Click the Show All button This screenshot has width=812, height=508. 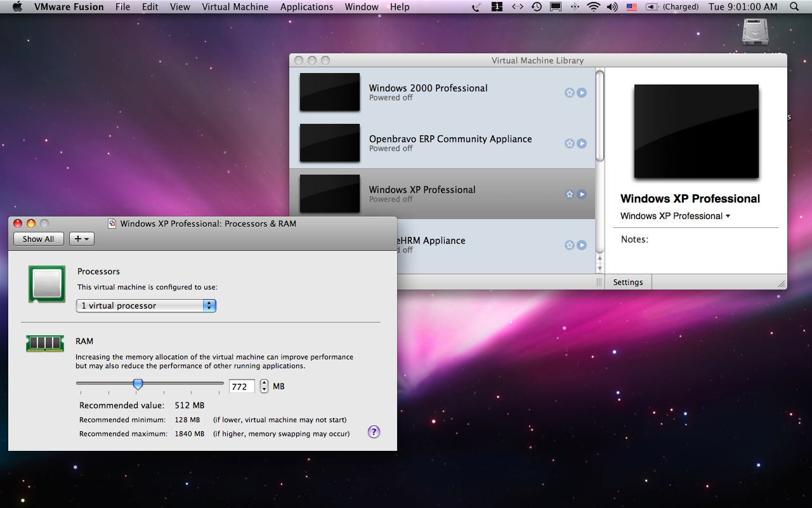[39, 239]
